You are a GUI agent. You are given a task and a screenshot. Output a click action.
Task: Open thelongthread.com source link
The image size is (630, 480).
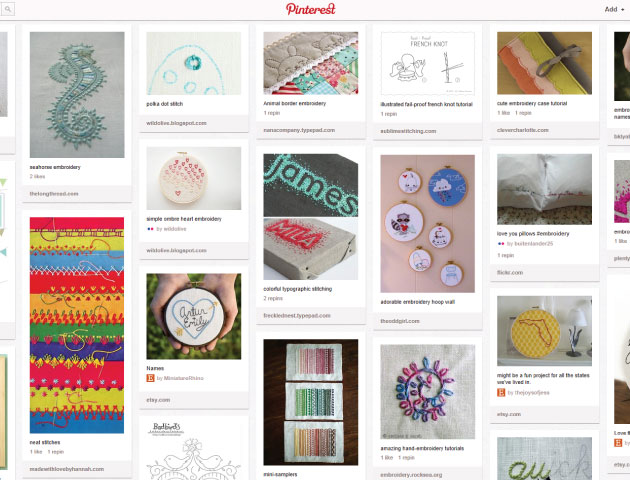[54, 194]
